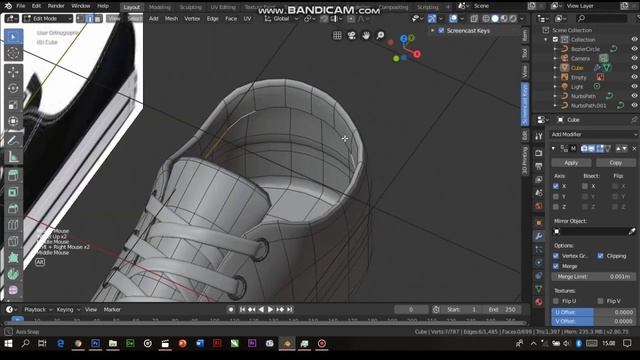
Task: Adjust the U Offset slider
Action: (x=593, y=312)
